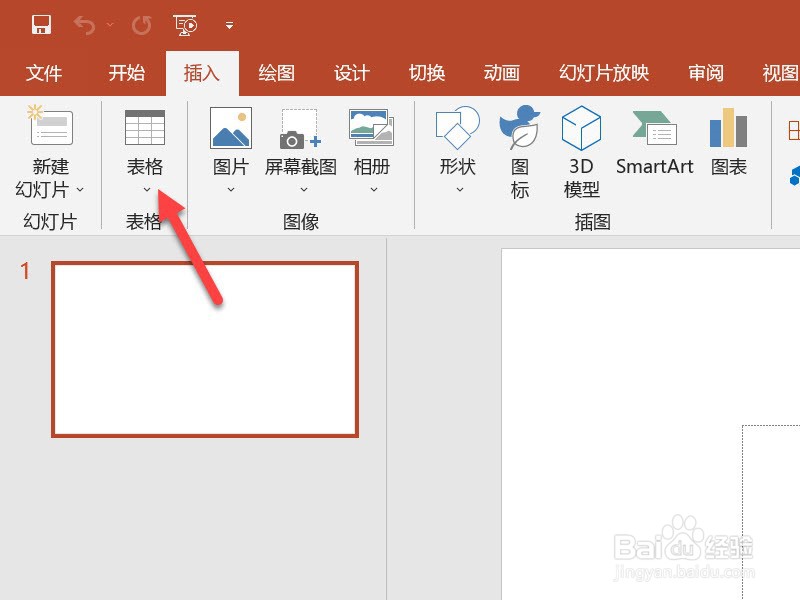Click the 图表 chart icon
The image size is (800, 600).
(729, 128)
